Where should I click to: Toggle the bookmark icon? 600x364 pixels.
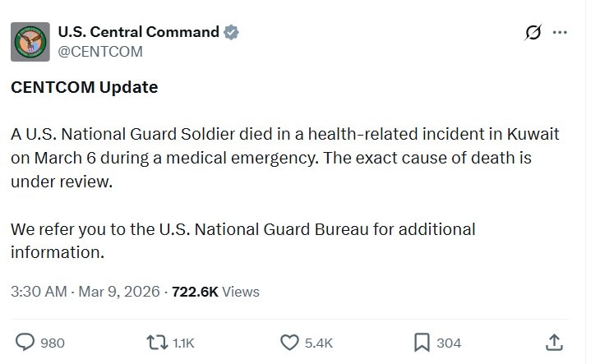pos(421,342)
